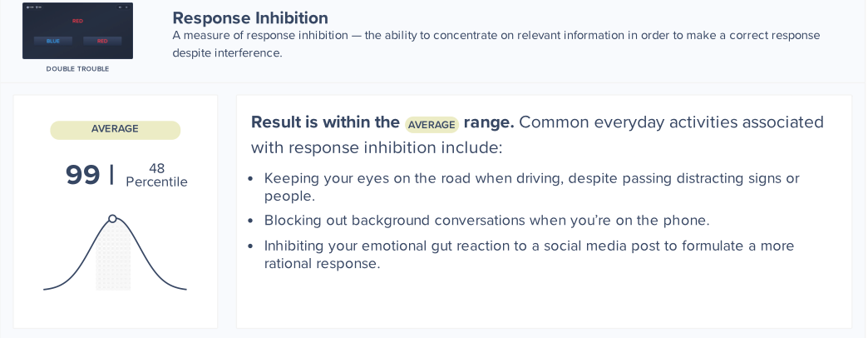Click the bullet about blocking background conversations
The width and height of the screenshot is (868, 338).
click(486, 221)
